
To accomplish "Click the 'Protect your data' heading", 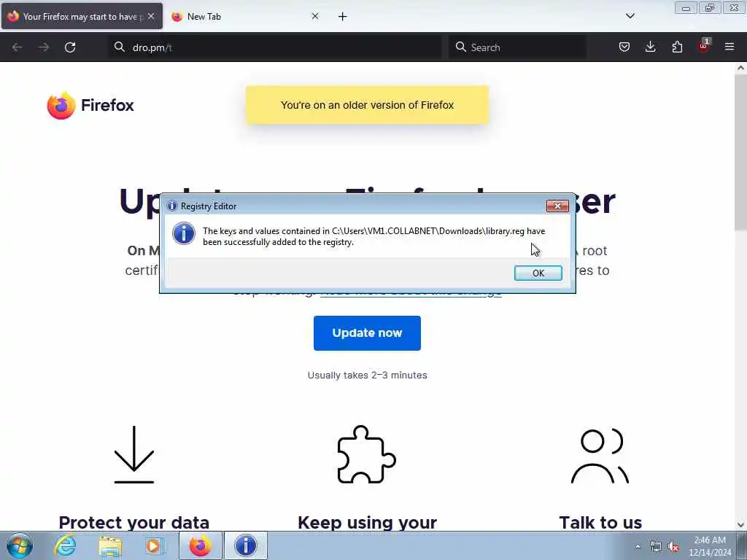I will (x=134, y=522).
